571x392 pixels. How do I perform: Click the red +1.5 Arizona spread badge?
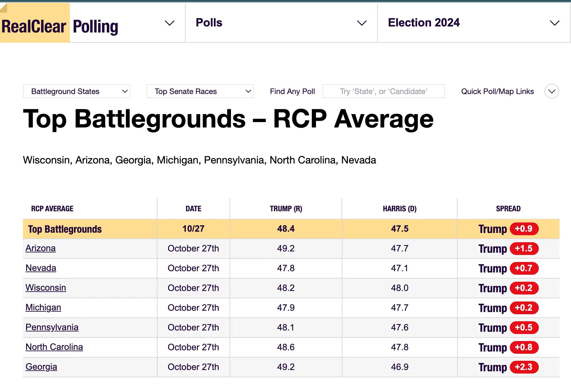(x=524, y=249)
